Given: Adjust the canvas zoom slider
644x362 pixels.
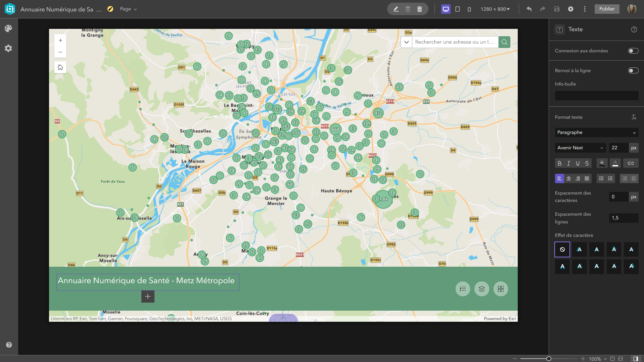Looking at the screenshot, I should point(549,359).
